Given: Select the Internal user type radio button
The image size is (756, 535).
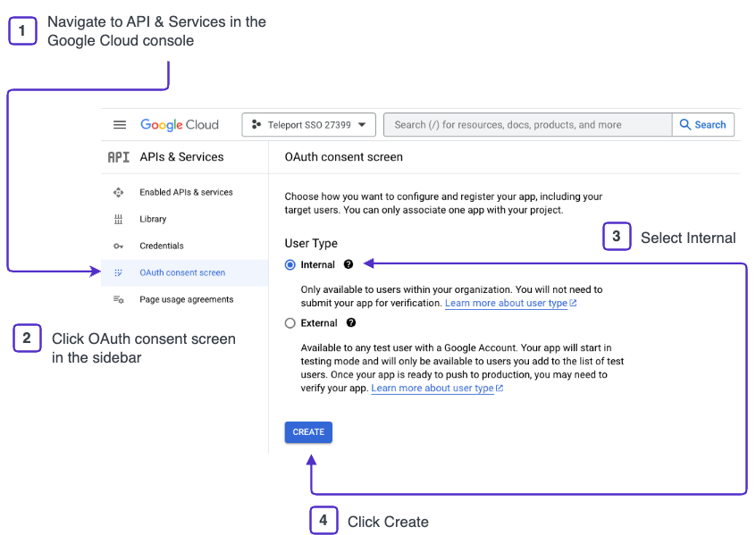Looking at the screenshot, I should (290, 264).
